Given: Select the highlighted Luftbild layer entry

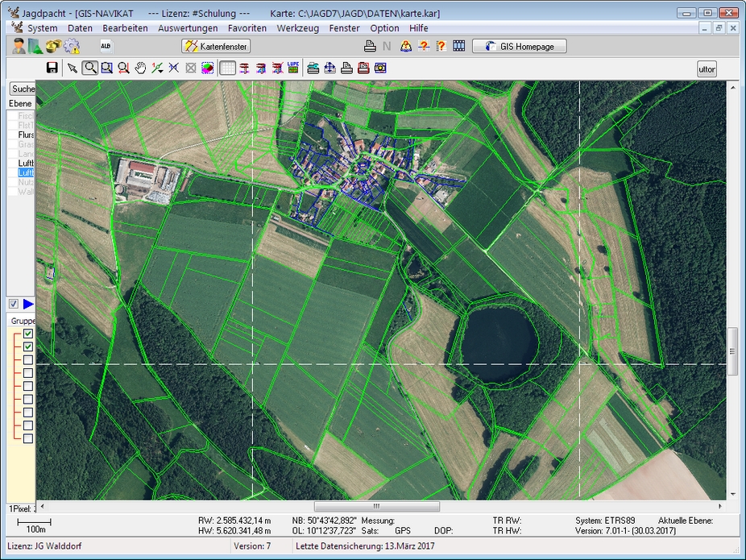Looking at the screenshot, I should tap(26, 172).
